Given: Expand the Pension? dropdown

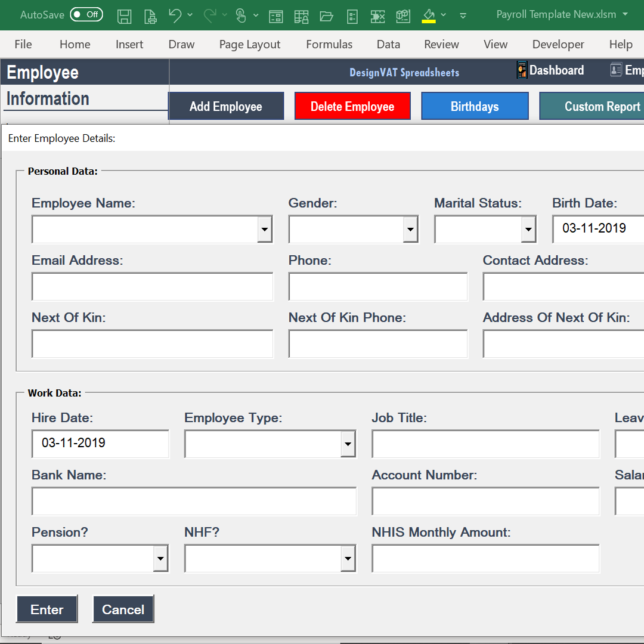Looking at the screenshot, I should [160, 558].
